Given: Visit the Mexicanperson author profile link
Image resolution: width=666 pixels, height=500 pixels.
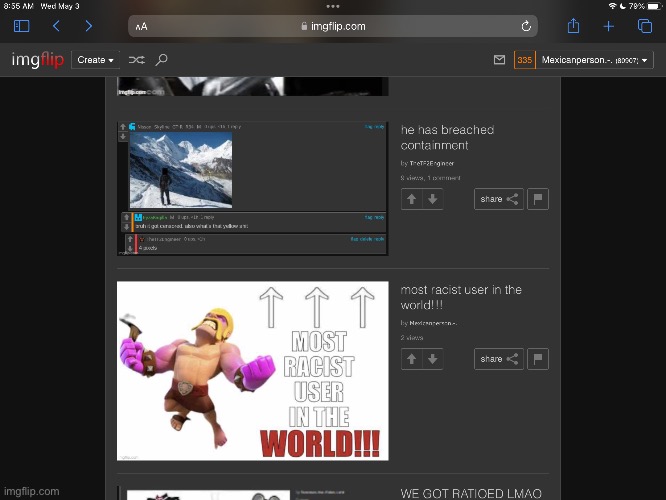Looking at the screenshot, I should 433,323.
